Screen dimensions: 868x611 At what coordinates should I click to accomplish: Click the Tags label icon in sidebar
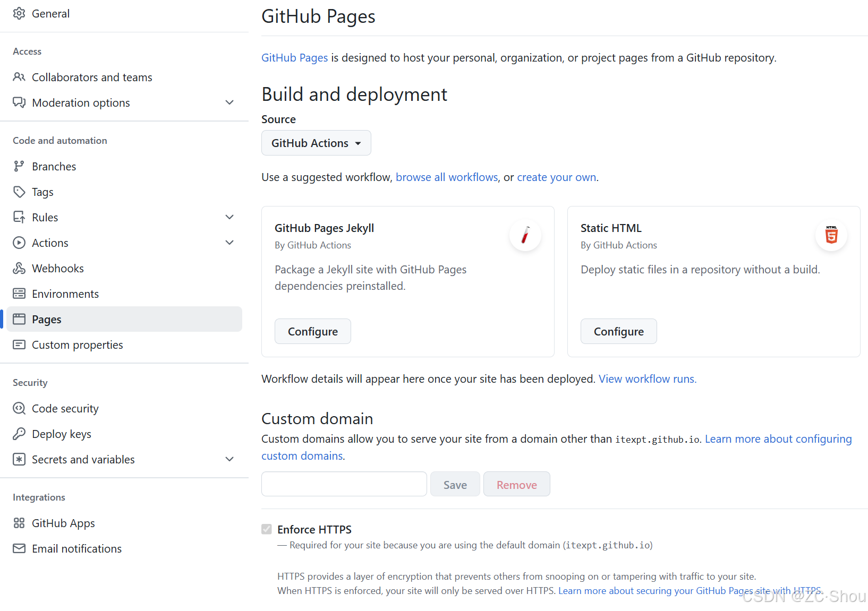(x=19, y=192)
